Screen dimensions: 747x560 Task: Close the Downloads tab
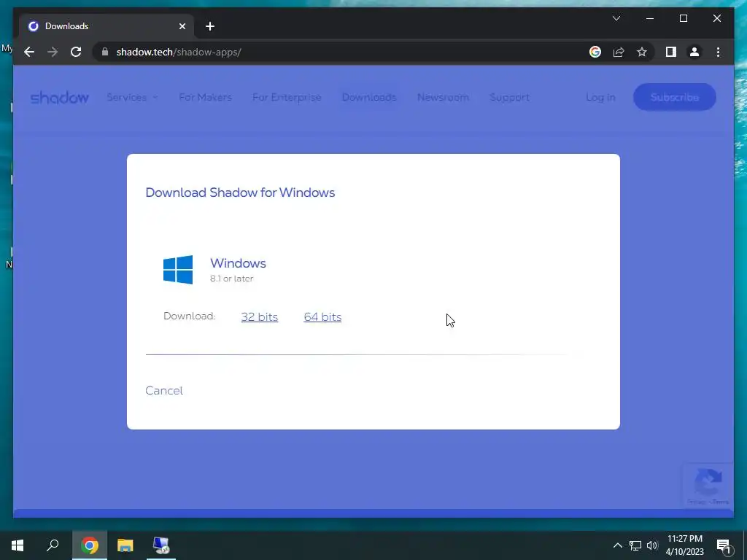click(182, 26)
